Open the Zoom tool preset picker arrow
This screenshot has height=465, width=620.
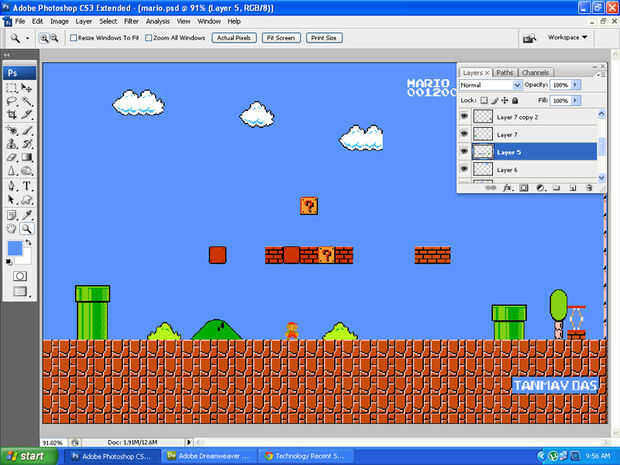point(27,38)
